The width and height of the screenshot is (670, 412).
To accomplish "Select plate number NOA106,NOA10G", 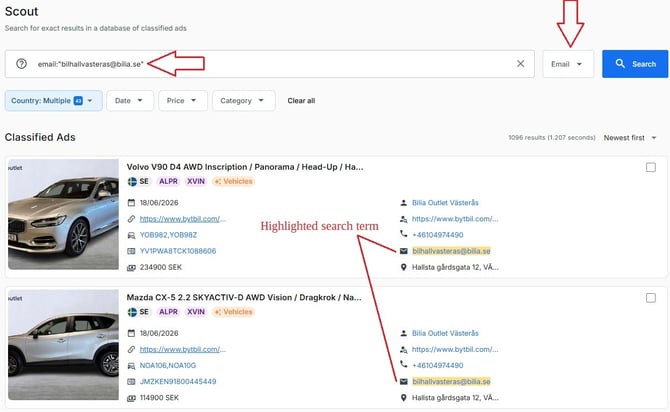I will coord(168,365).
